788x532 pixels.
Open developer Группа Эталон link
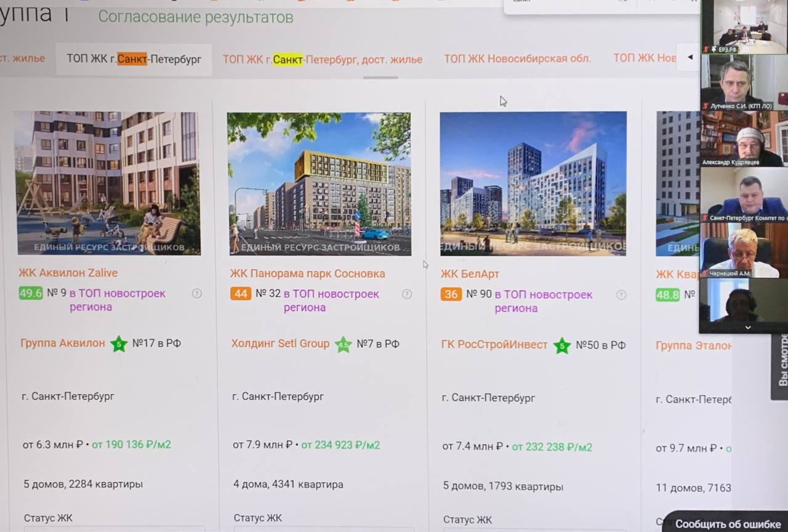coord(693,345)
